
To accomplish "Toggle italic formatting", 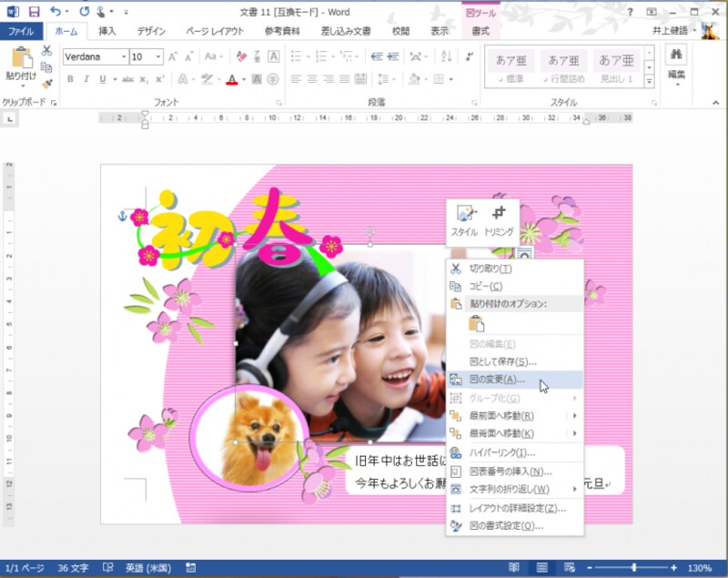I will [86, 78].
